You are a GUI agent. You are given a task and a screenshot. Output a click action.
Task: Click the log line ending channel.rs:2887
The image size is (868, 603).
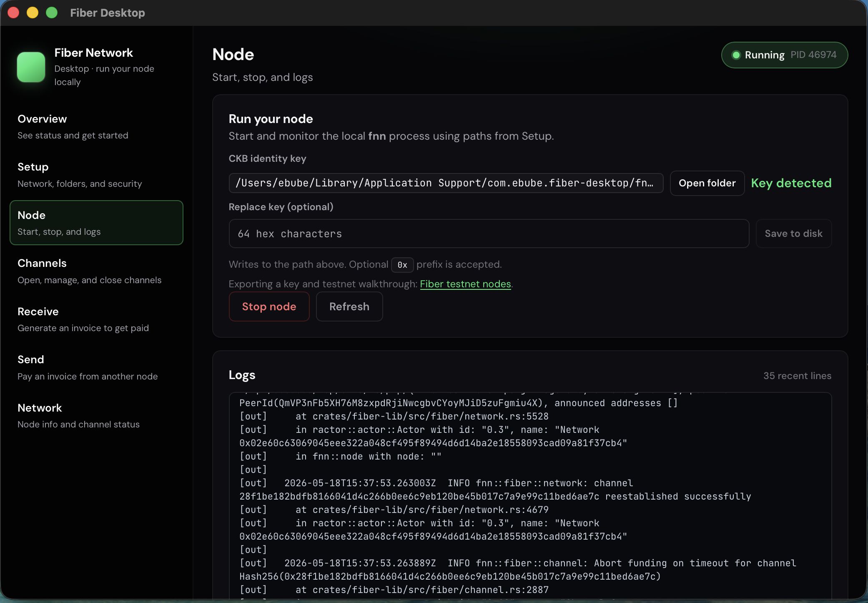coord(394,590)
